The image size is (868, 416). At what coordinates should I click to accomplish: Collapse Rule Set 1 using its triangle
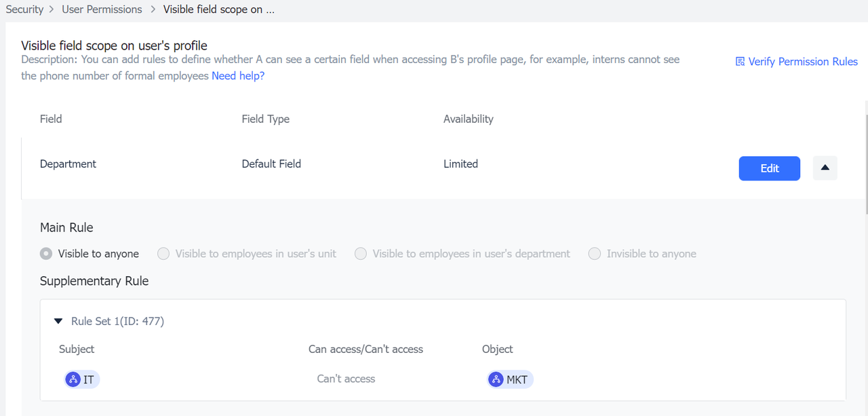(x=58, y=321)
